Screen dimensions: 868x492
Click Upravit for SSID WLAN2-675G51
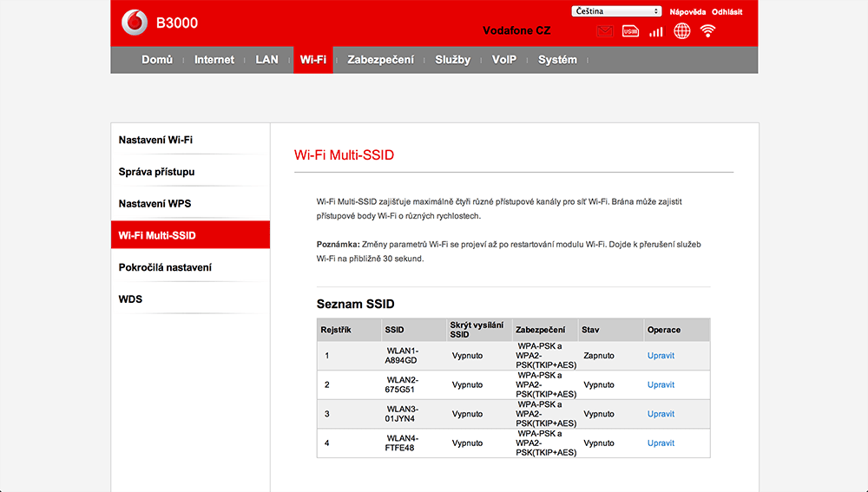[661, 384]
